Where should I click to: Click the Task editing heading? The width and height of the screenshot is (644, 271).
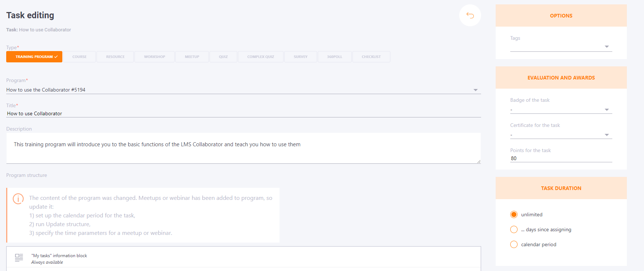coord(30,15)
